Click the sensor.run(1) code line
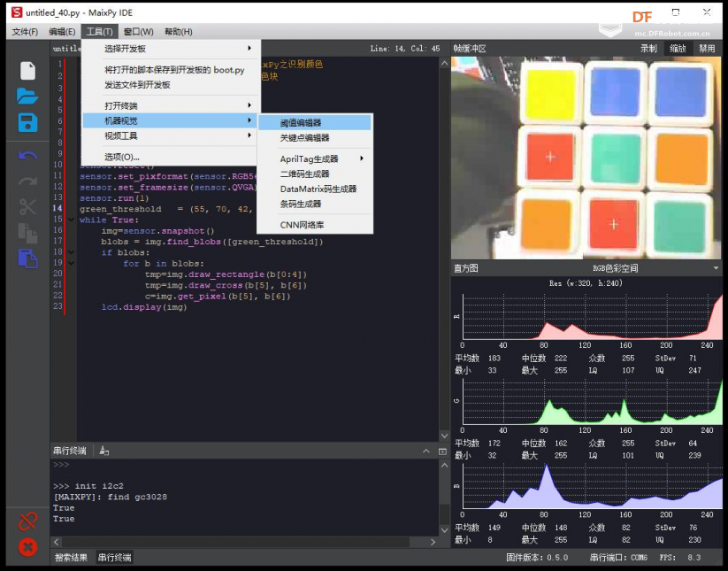This screenshot has width=728, height=571. [x=114, y=198]
